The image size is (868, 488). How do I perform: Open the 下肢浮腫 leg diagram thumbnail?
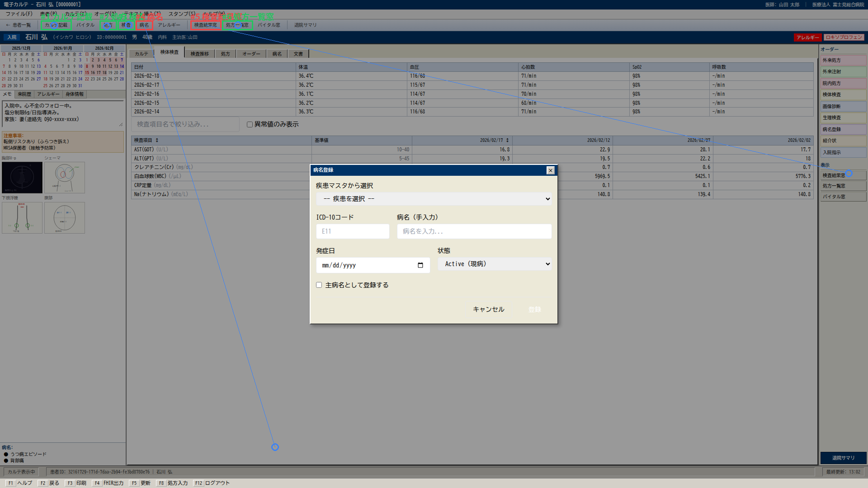22,218
